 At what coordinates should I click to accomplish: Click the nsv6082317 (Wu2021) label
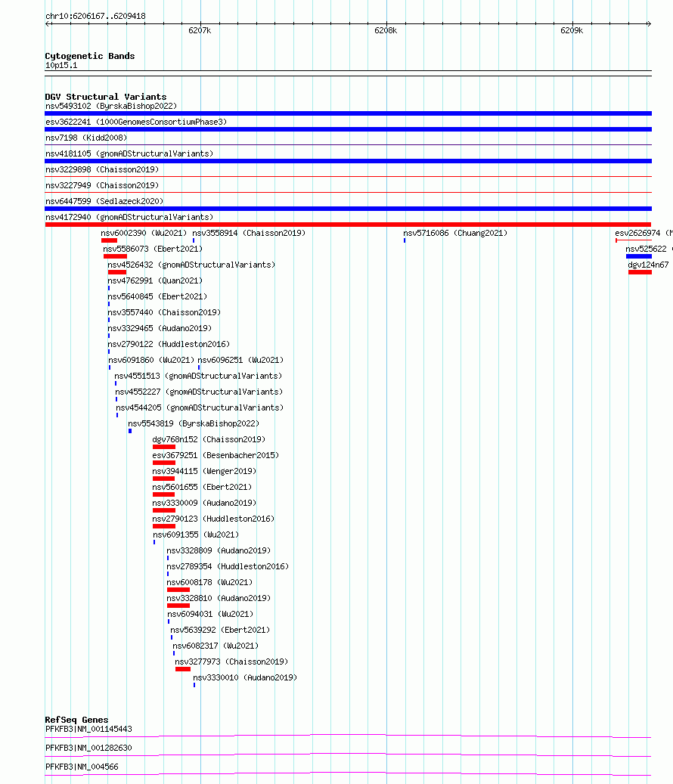[x=216, y=646]
